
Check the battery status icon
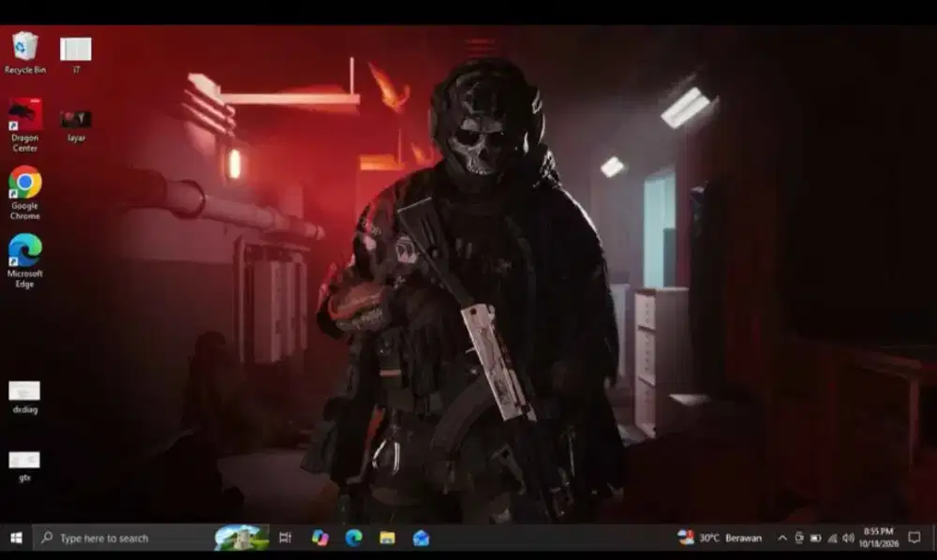pyautogui.click(x=816, y=538)
